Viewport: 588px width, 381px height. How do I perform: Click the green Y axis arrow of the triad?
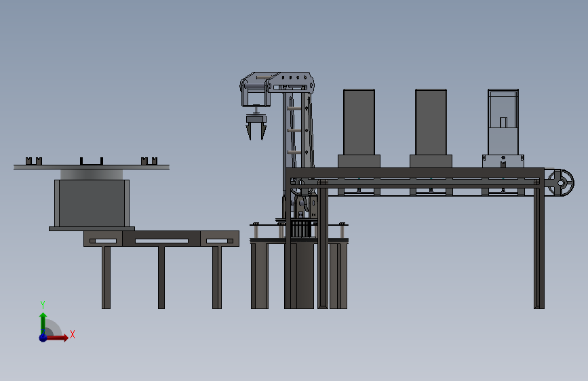pos(43,323)
